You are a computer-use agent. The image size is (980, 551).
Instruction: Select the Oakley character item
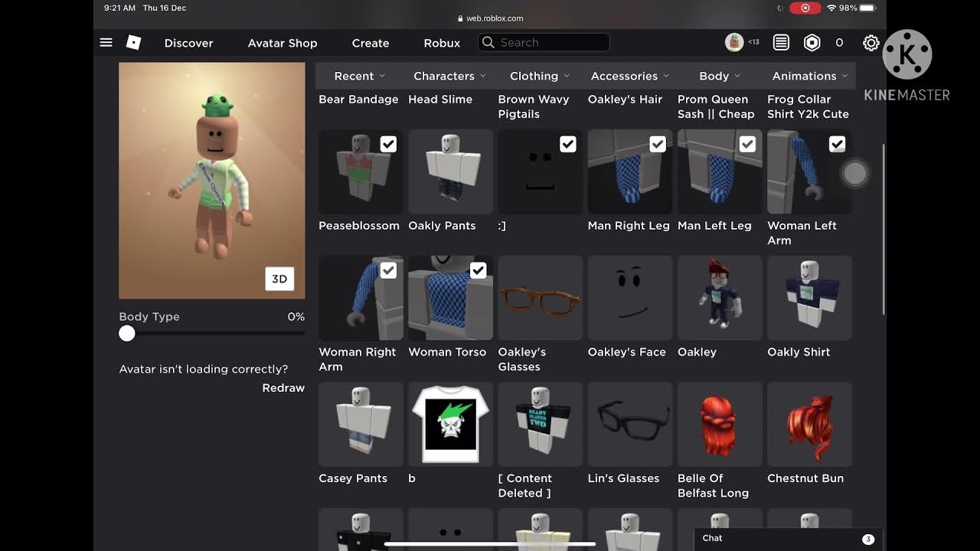720,298
